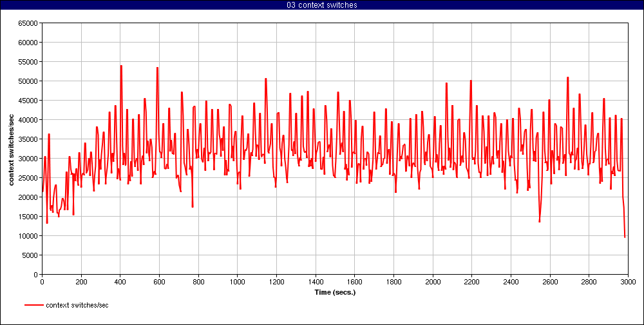The height and width of the screenshot is (325, 644).
Task: Click the highest peak near 400 seconds
Action: tap(120, 66)
